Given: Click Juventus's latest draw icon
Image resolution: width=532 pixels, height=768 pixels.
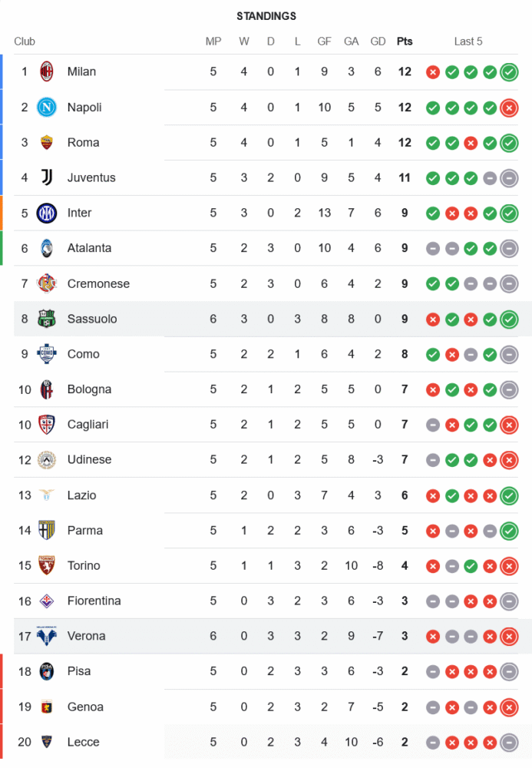Looking at the screenshot, I should coord(508,178).
